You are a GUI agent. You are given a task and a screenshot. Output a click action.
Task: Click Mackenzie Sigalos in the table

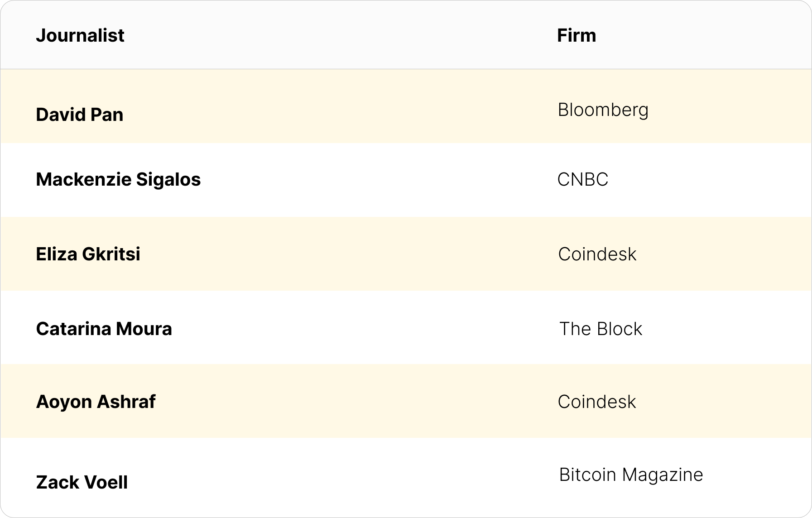pyautogui.click(x=118, y=180)
